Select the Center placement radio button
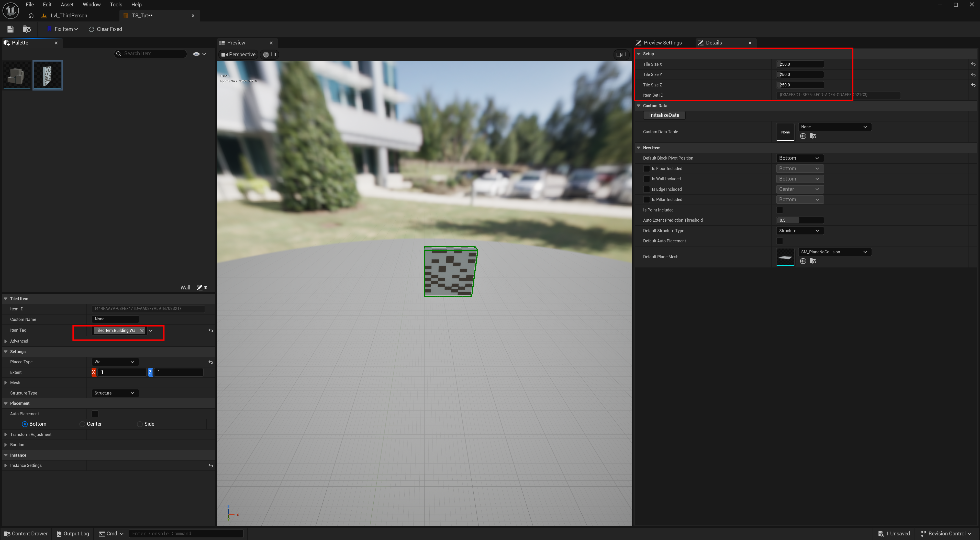980x540 pixels. [x=82, y=424]
